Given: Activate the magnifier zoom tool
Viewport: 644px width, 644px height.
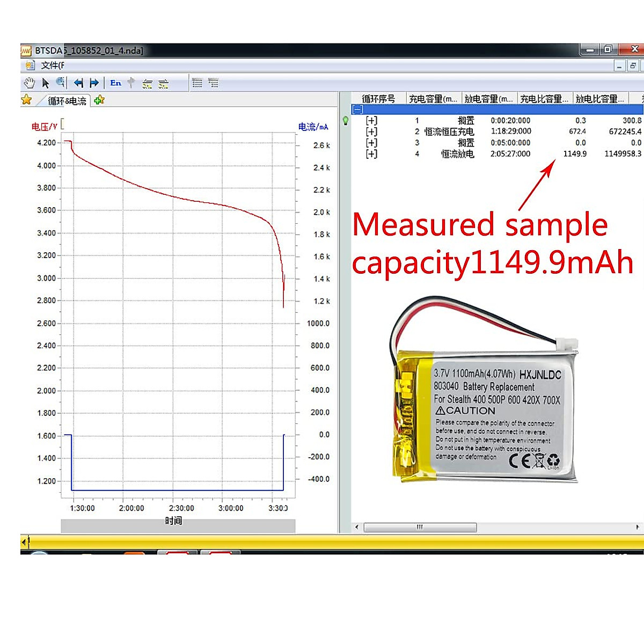Looking at the screenshot, I should (61, 83).
